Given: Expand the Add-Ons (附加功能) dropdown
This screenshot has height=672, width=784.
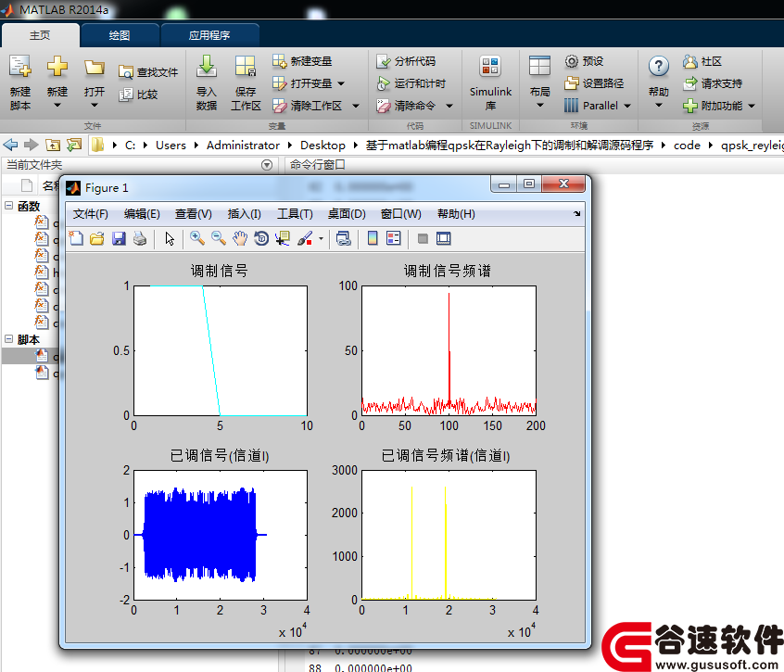Looking at the screenshot, I should (x=752, y=106).
